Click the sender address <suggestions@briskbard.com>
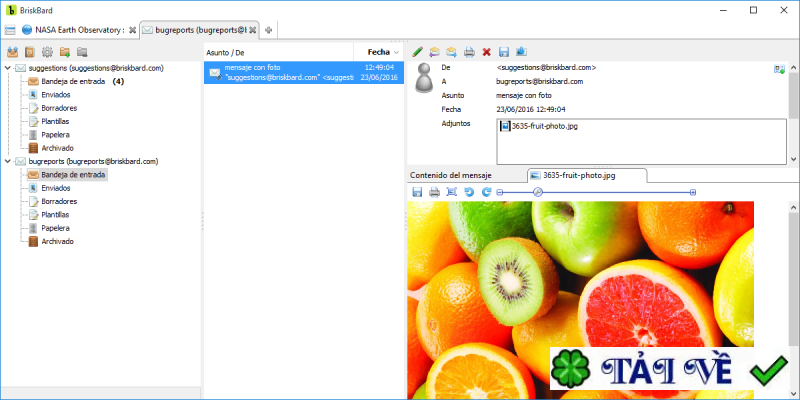800x400 pixels. pos(546,67)
